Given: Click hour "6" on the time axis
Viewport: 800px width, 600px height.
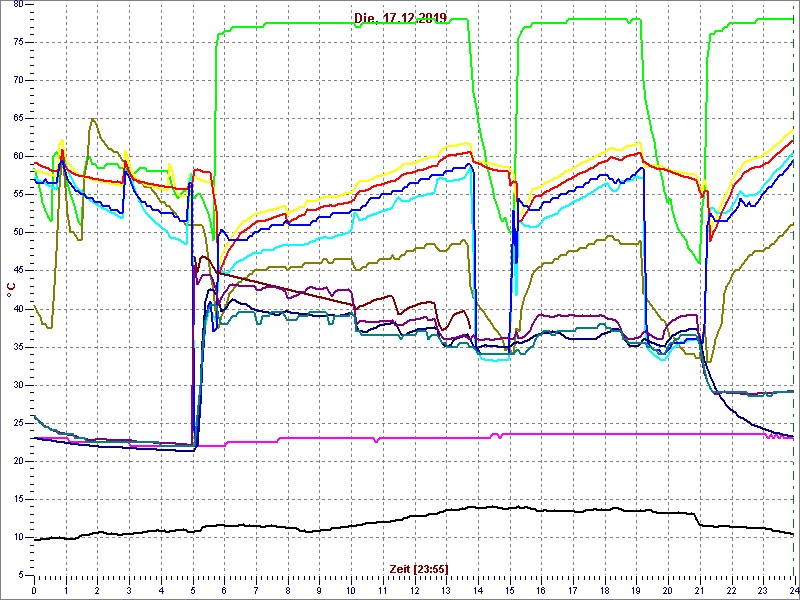Looking at the screenshot, I should point(224,589).
